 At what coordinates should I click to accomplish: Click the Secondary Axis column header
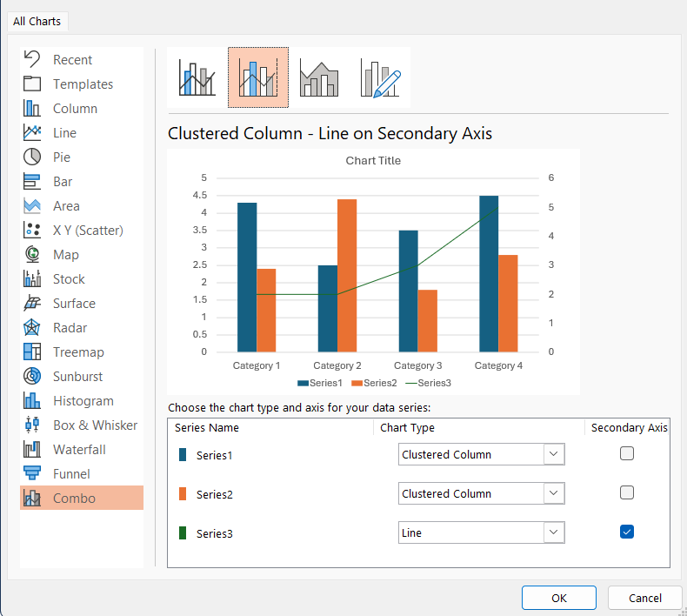[629, 427]
